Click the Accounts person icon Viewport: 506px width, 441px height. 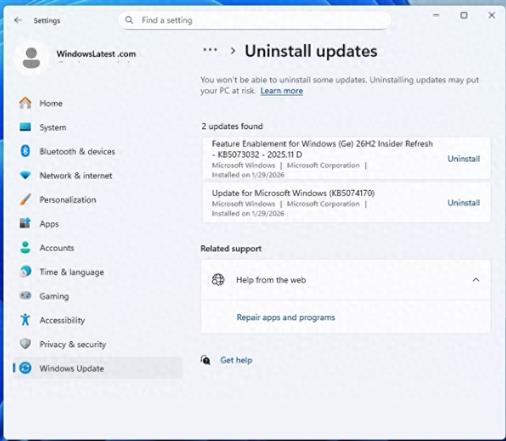tap(25, 247)
